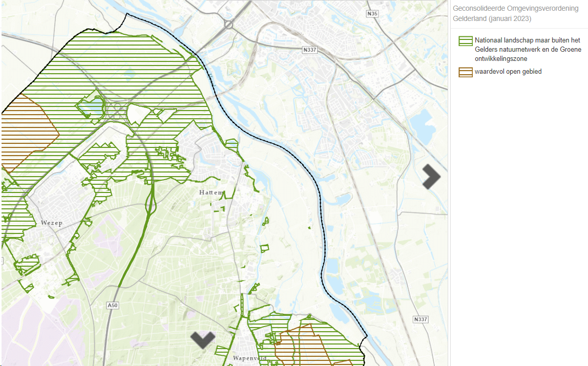
Task: Pan map south with down chevron arrow
Action: click(x=203, y=339)
